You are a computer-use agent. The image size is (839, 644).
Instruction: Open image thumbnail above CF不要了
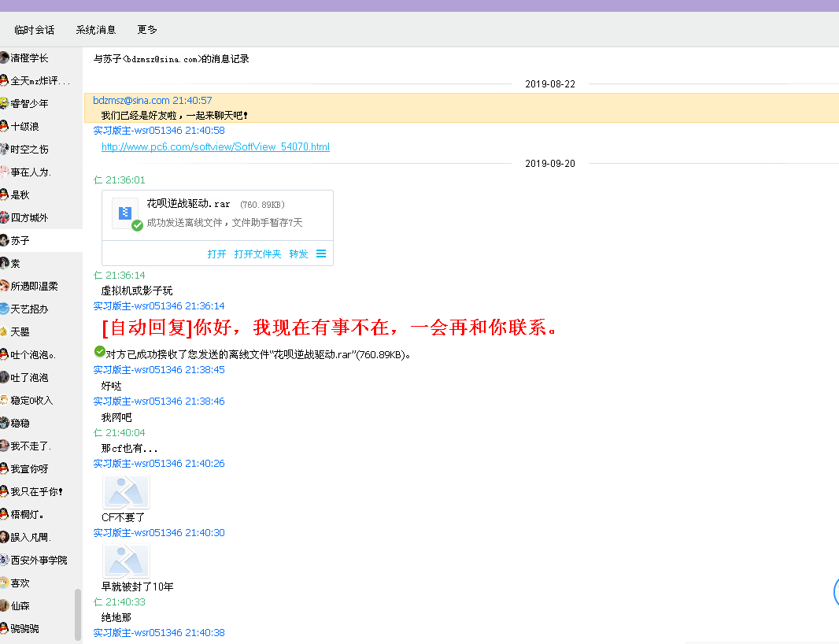(x=126, y=492)
